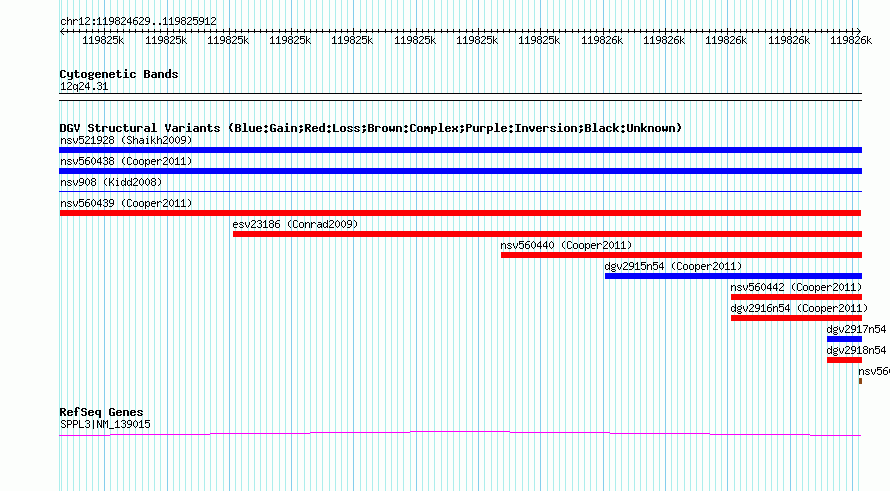The height and width of the screenshot is (491, 890).
Task: Click the nsv521928 (Shaikh2009) variant label
Action: click(x=126, y=140)
